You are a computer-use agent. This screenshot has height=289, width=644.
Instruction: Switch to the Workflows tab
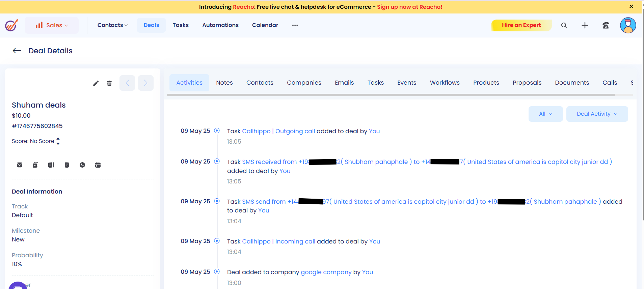click(x=445, y=83)
